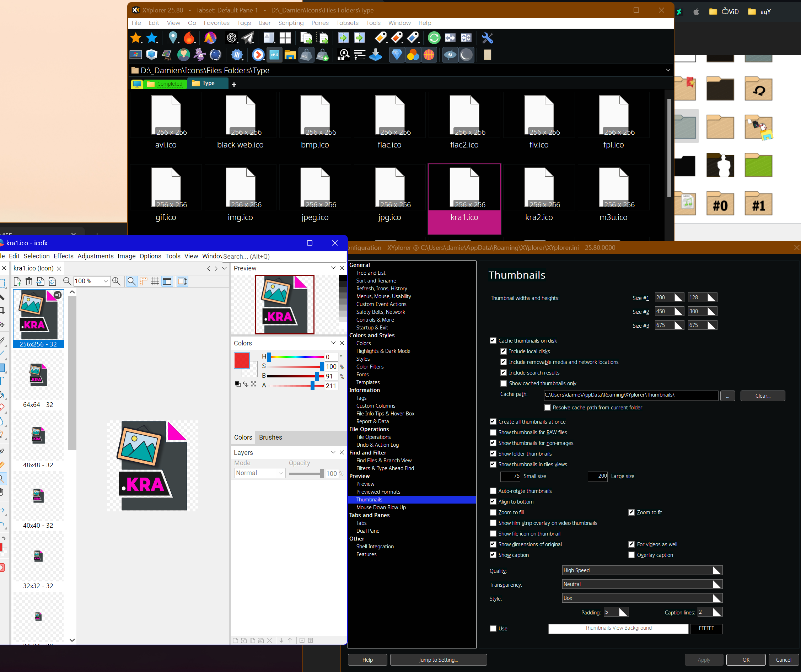This screenshot has width=801, height=672.
Task: Open the layer blend mode dropdown showing Normal
Action: [x=259, y=473]
